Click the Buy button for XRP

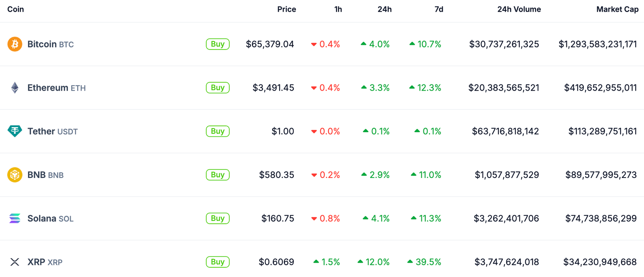tap(218, 262)
